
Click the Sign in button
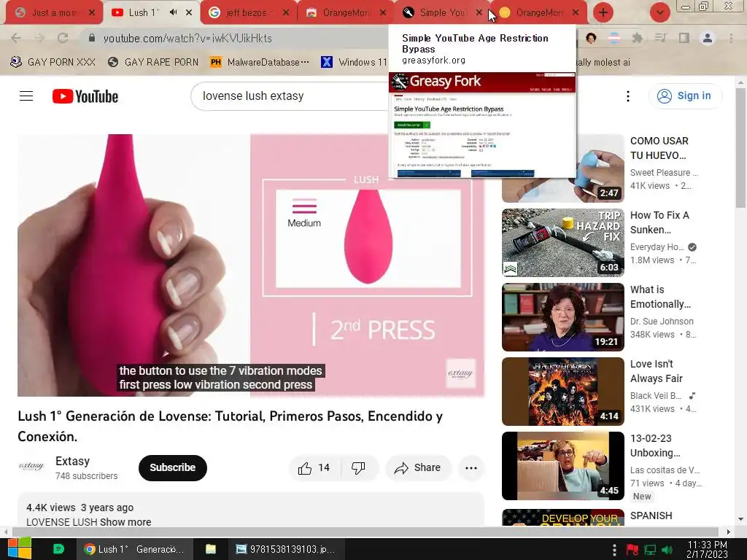[x=685, y=96]
